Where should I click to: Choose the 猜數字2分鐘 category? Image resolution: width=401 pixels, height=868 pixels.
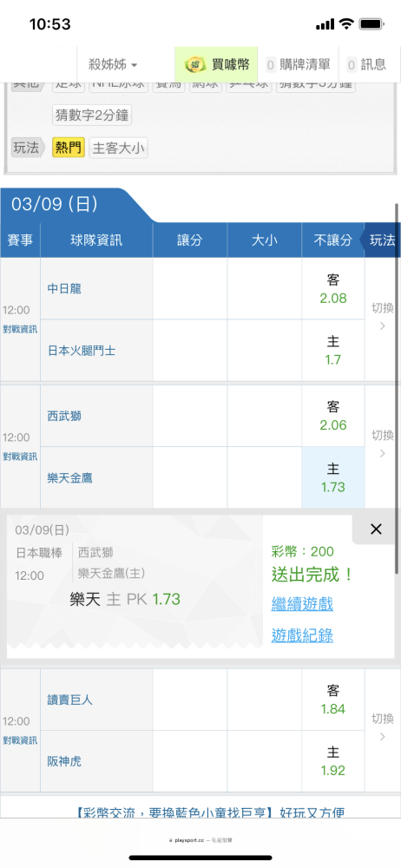click(x=93, y=115)
